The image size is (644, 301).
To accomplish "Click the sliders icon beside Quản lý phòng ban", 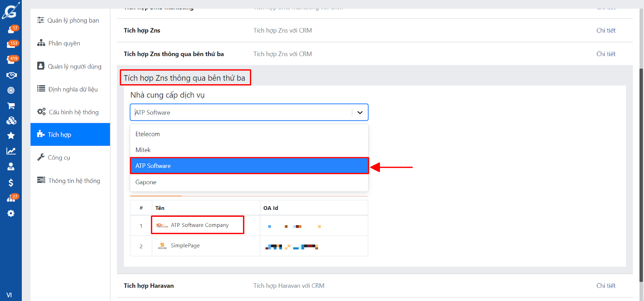I will click(x=41, y=20).
